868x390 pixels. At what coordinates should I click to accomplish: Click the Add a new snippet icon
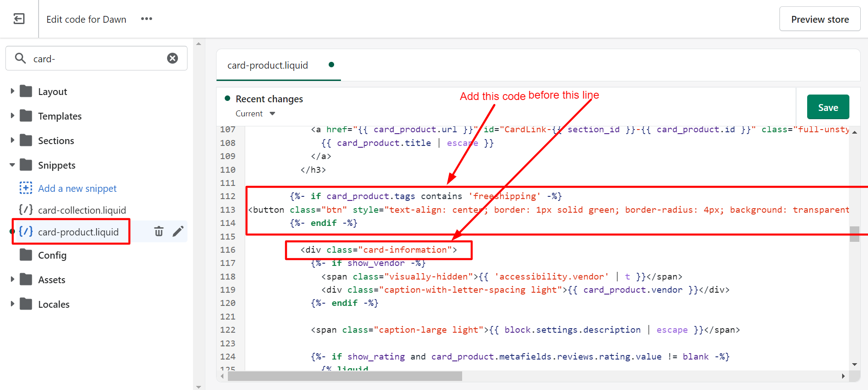point(26,188)
